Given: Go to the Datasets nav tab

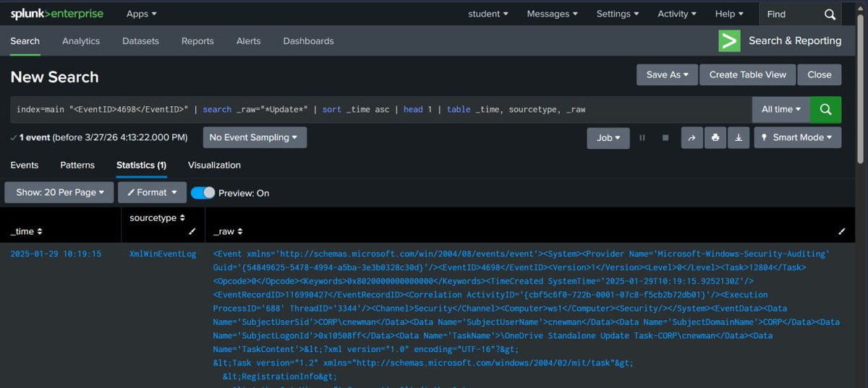Looking at the screenshot, I should [140, 41].
